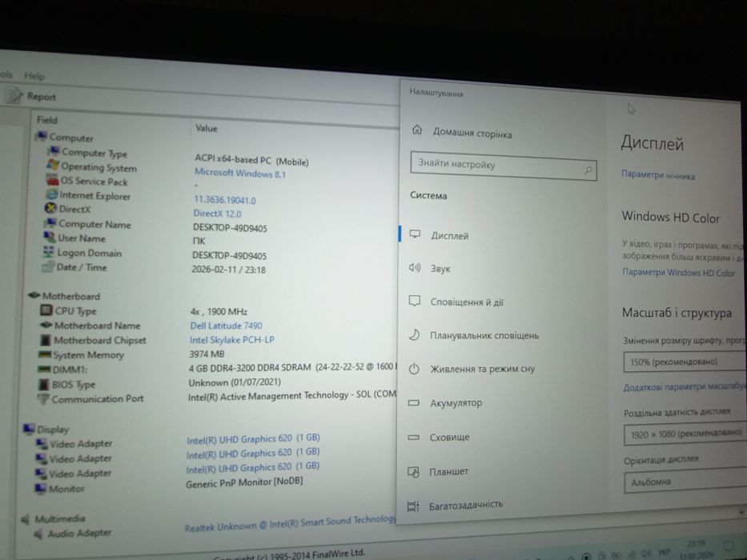Open the 11.3636.19041.0 version link
This screenshot has height=560, width=747.
tap(225, 200)
